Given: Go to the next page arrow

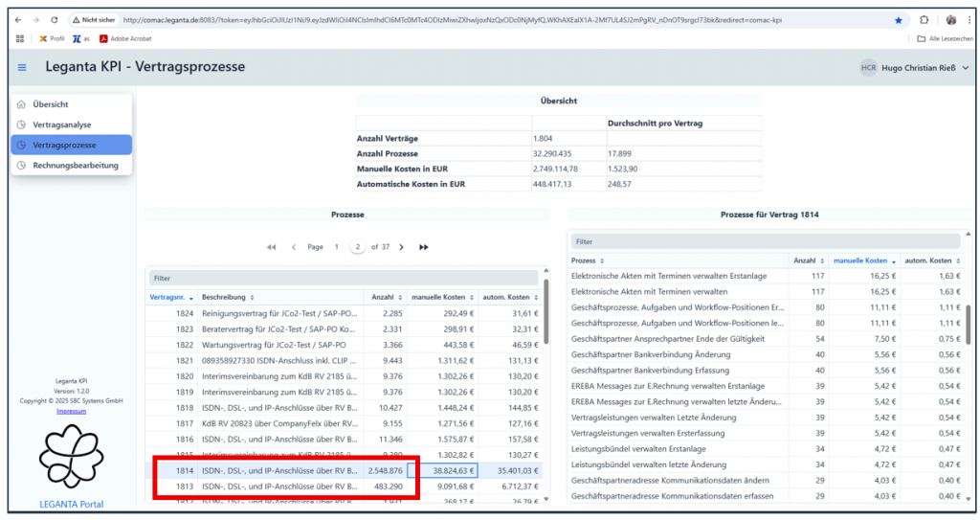Looking at the screenshot, I should (x=401, y=247).
